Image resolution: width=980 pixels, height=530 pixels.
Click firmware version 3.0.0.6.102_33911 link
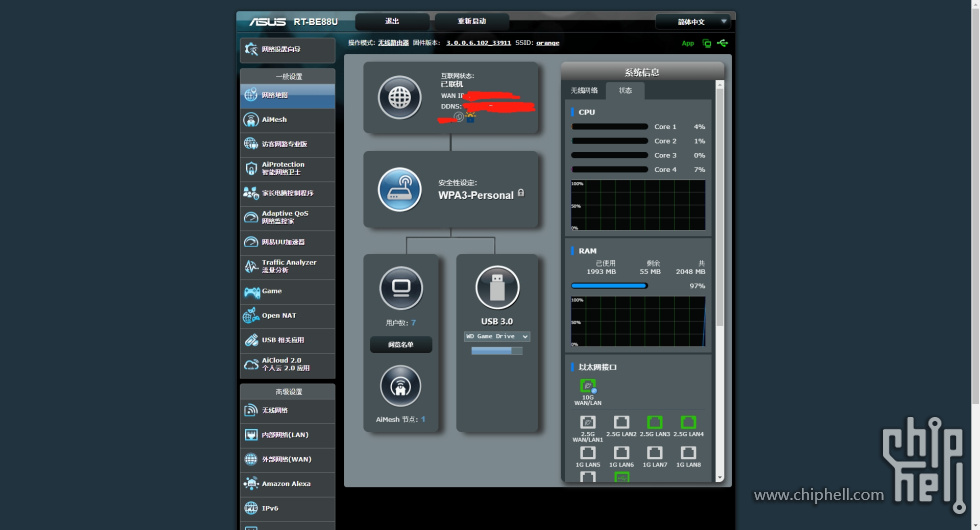[x=478, y=43]
